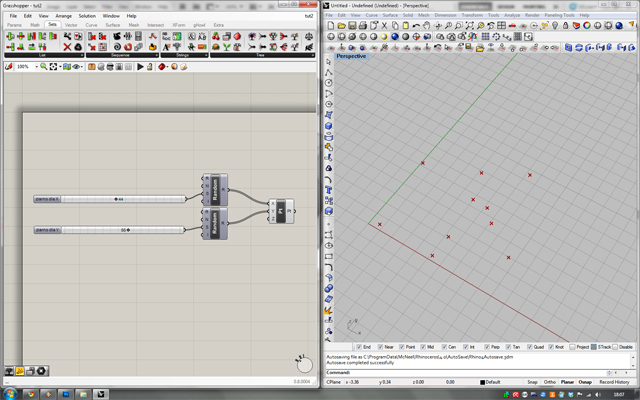This screenshot has width=640, height=400.
Task: Open the preview eye icon dropdown arrow
Action: coord(82,67)
